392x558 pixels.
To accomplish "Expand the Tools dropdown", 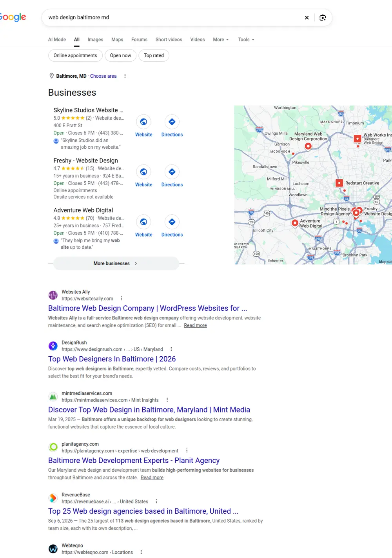I will (246, 40).
